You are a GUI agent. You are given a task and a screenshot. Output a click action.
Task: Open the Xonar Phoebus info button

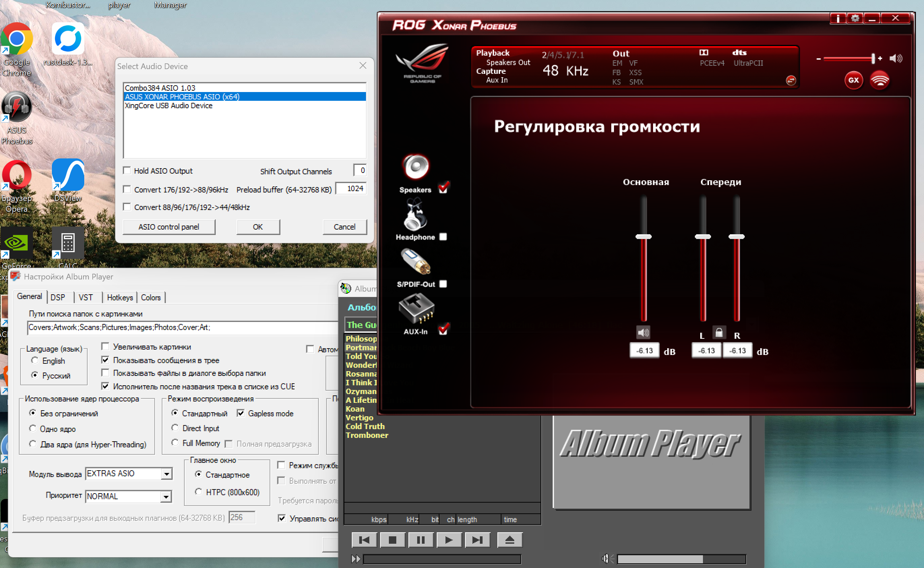838,18
